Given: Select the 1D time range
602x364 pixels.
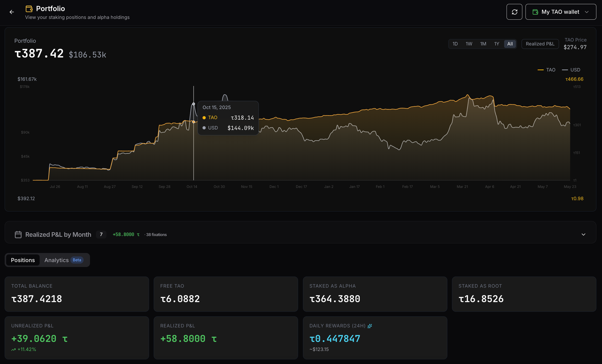Looking at the screenshot, I should click(455, 44).
